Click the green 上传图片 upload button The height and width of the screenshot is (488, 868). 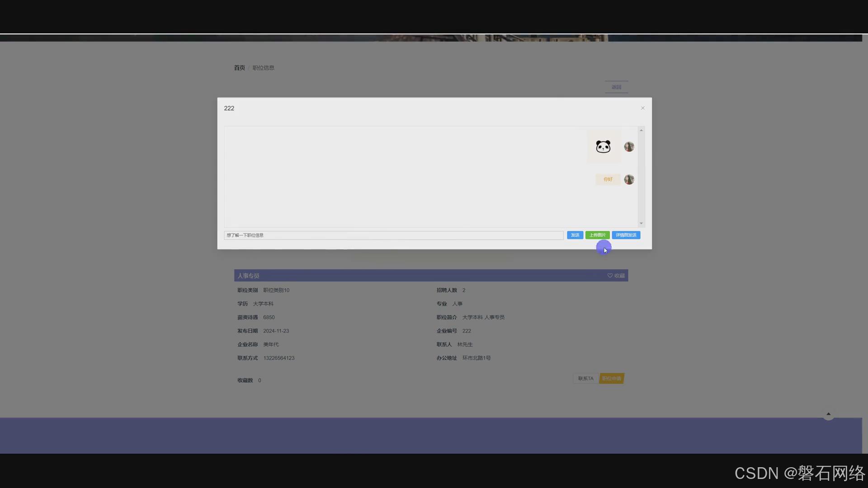click(x=597, y=235)
